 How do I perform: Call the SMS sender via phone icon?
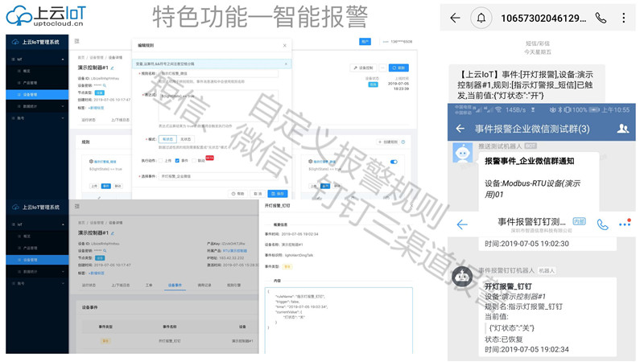[601, 18]
